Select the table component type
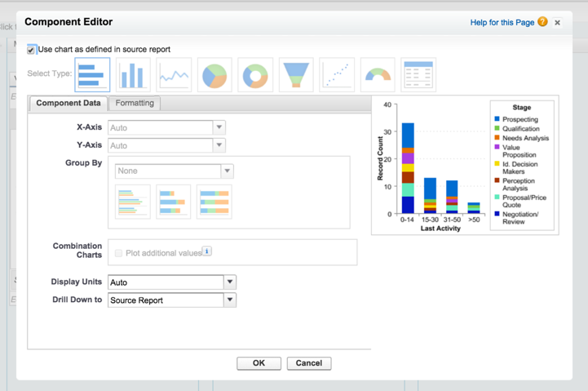 coord(418,74)
